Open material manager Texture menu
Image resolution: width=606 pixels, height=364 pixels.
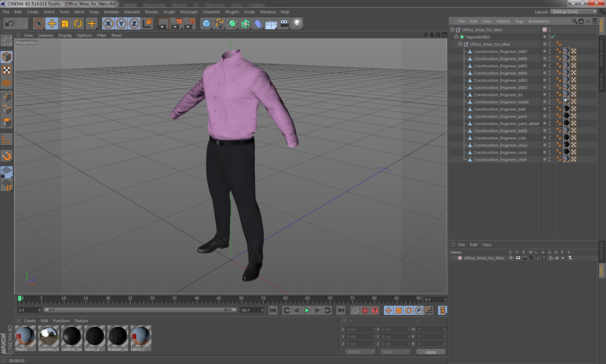point(81,321)
